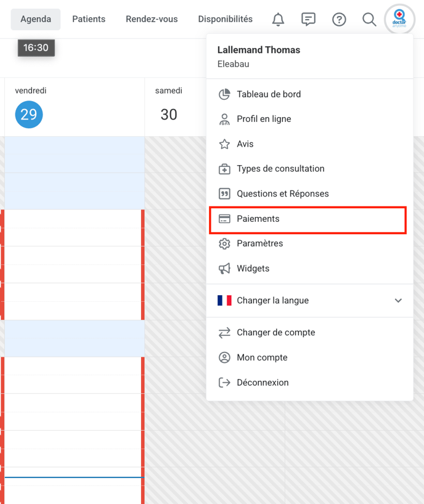Open the Changer la langue selector
This screenshot has height=504, width=424.
click(x=309, y=301)
